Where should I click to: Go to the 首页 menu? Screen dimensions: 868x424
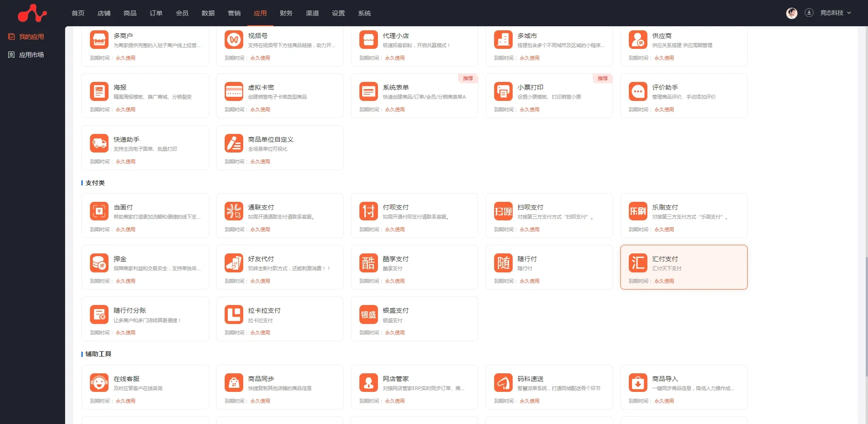point(78,13)
